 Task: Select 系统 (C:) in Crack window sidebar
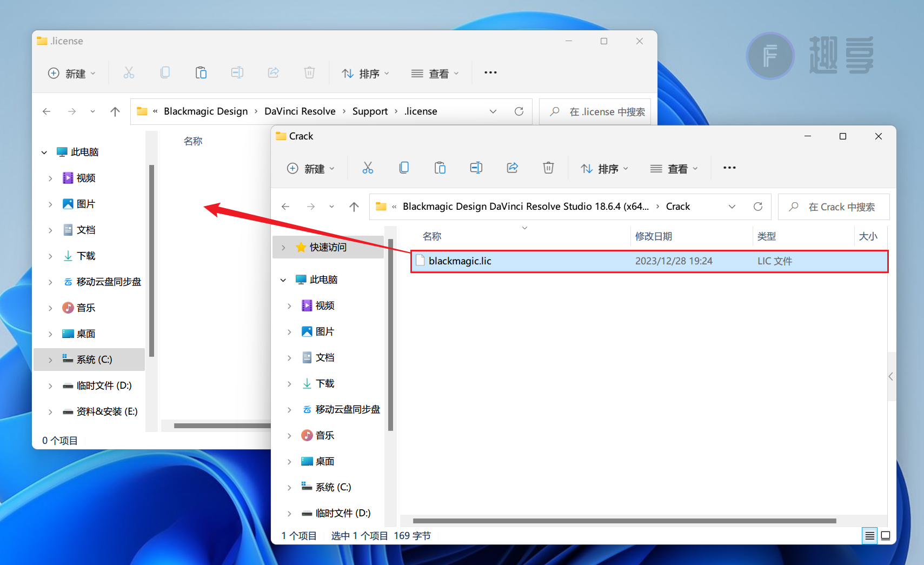(333, 488)
